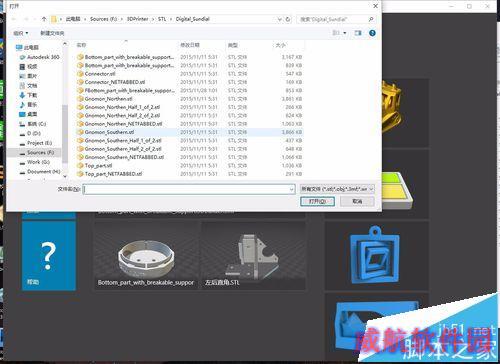Click the up-folder arrow icon
This screenshot has height=364, width=500.
click(x=44, y=19)
